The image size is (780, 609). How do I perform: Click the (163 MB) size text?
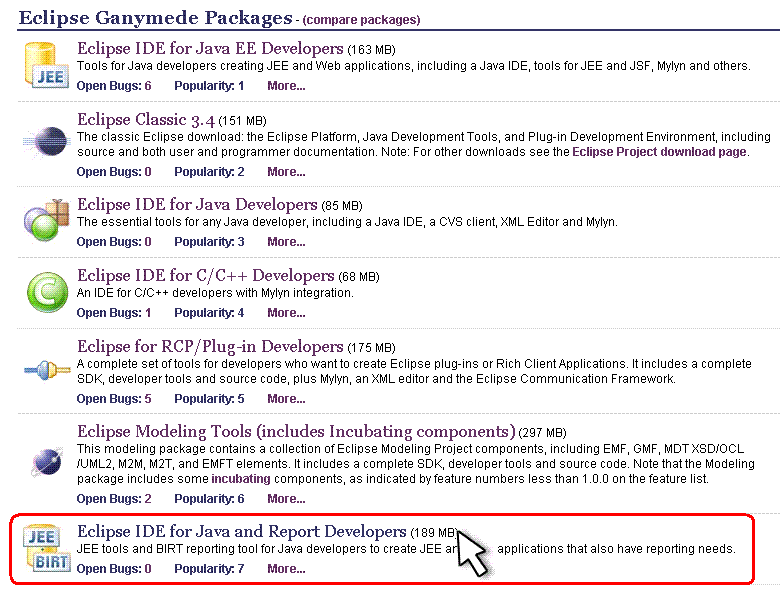coord(371,50)
